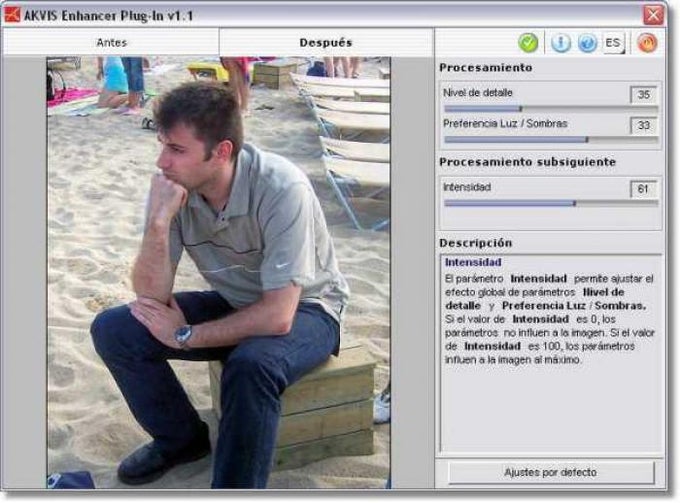Click the Preferencia Luz / Sombras label

pos(505,124)
